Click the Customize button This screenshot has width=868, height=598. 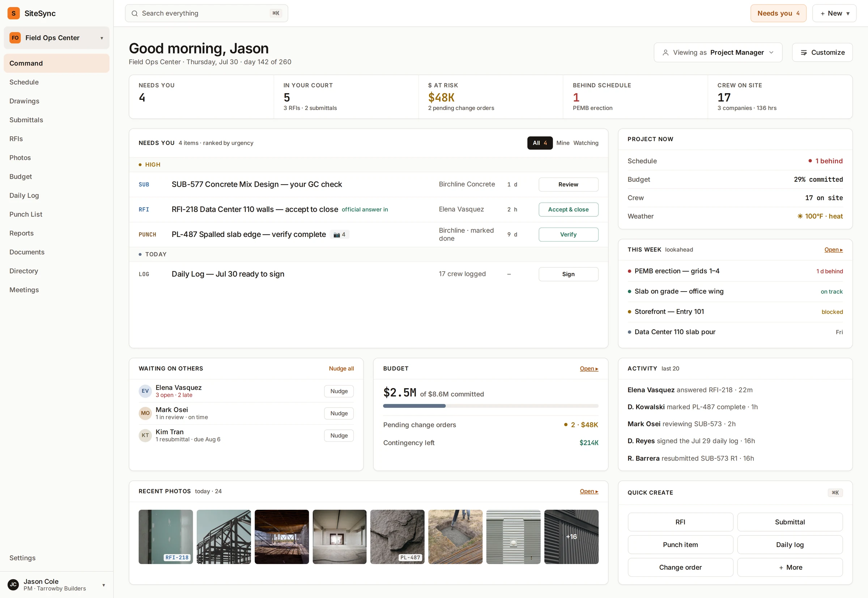[822, 52]
